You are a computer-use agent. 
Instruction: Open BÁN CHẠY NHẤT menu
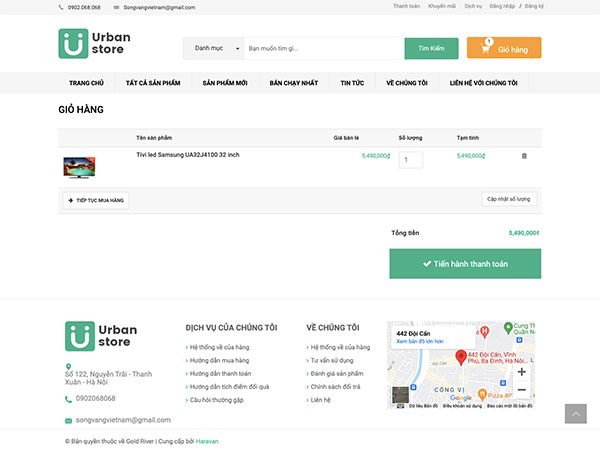(294, 83)
